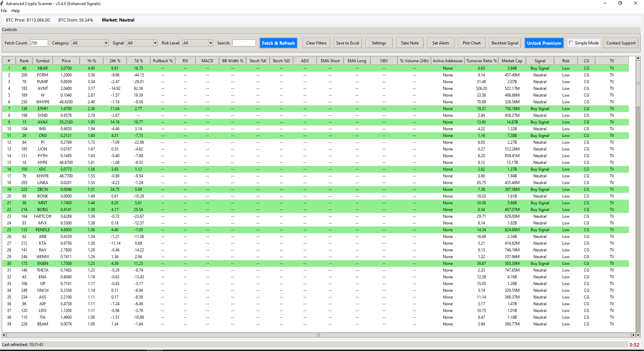The width and height of the screenshot is (644, 351).
Task: Open the Risk Level dropdown
Action: [x=210, y=43]
